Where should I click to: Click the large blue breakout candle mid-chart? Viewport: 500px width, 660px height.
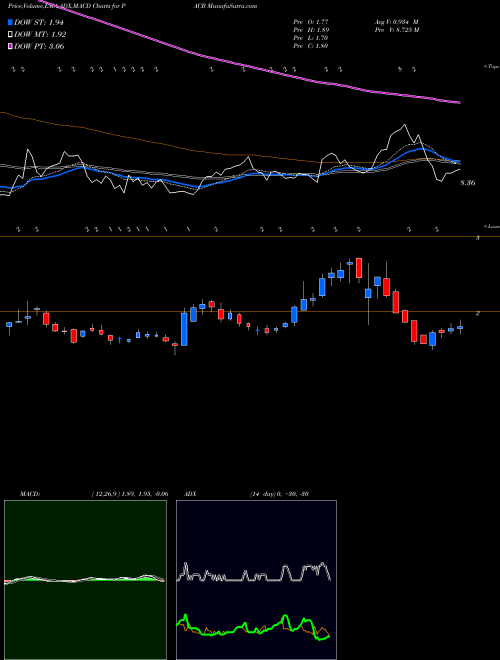[184, 329]
